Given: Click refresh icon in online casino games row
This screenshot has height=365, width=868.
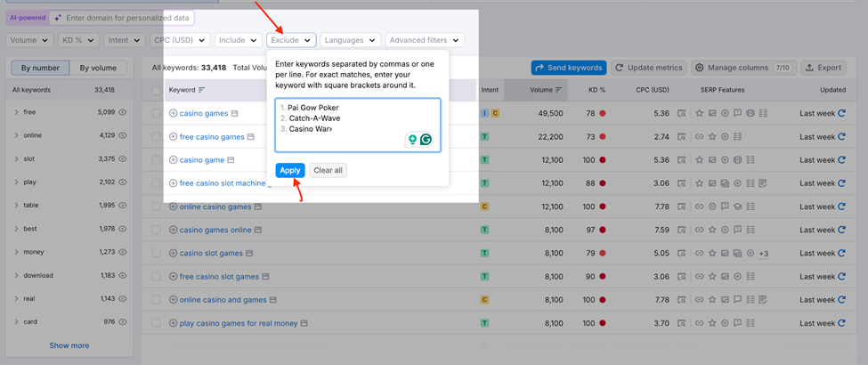Looking at the screenshot, I should [x=842, y=207].
